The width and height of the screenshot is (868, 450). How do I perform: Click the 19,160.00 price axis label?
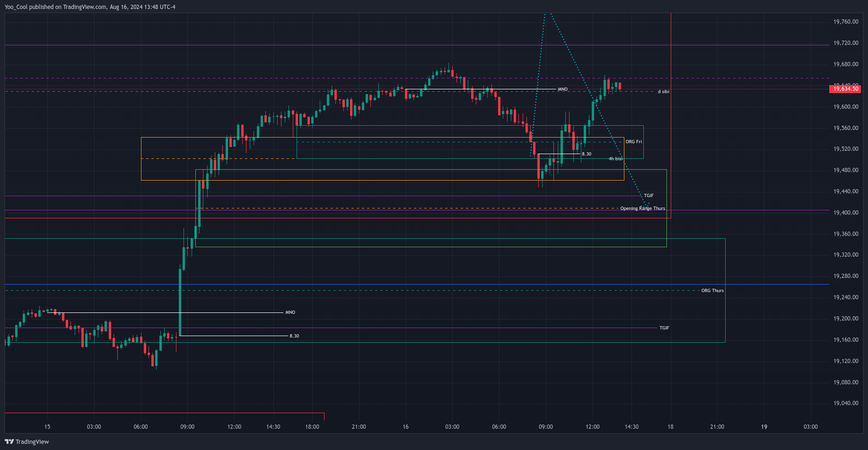(846, 340)
